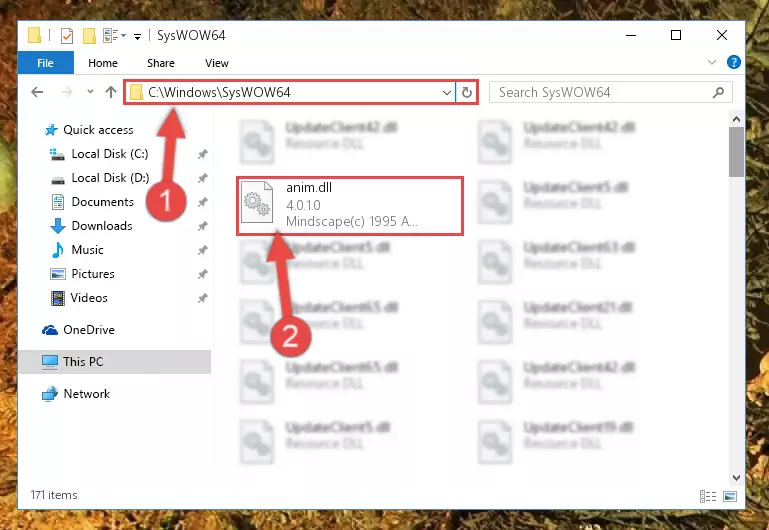769x530 pixels.
Task: Open the Videos folder shortcut
Action: coord(79,298)
